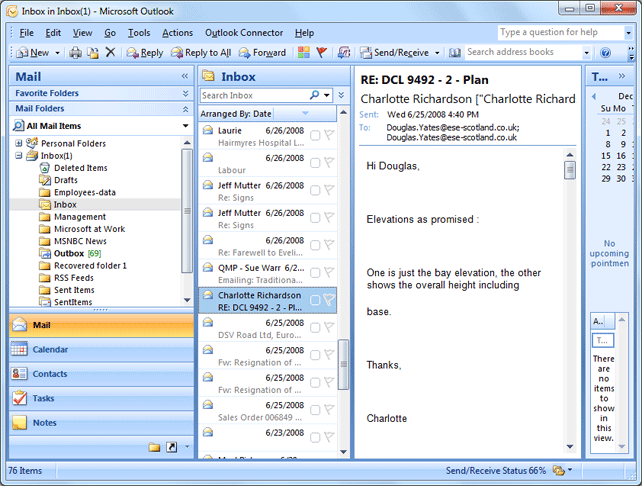The height and width of the screenshot is (486, 642).
Task: Expand the Personal Folders tree node
Action: [18, 143]
